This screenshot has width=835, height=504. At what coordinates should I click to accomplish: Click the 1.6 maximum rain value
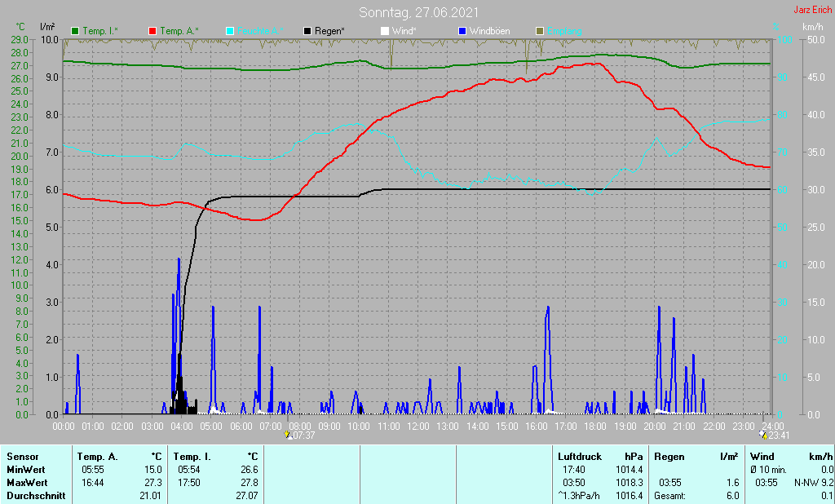click(733, 483)
